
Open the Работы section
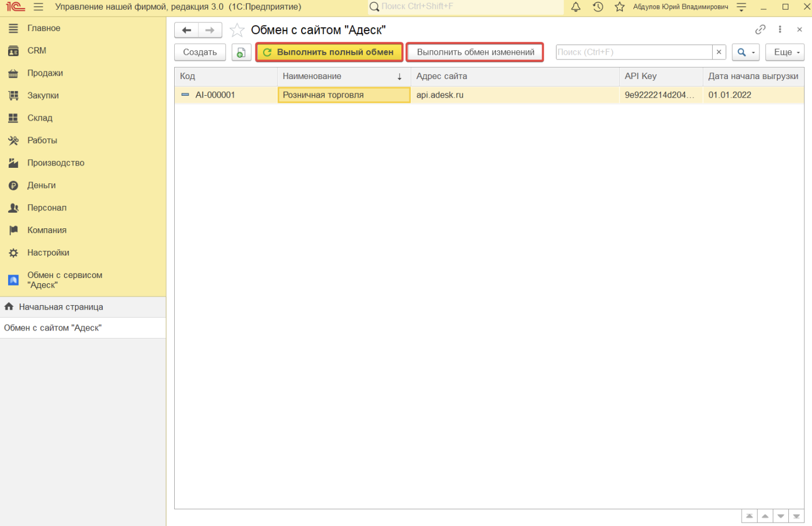point(83,141)
